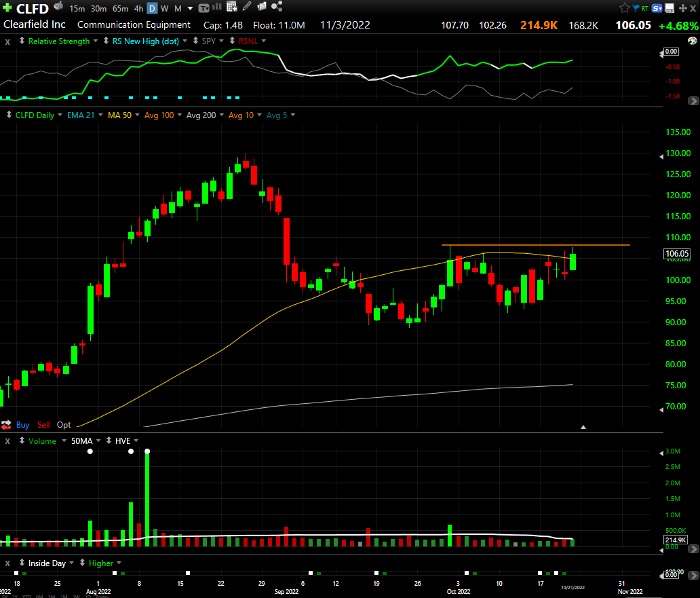Select the Daily D timeframe
The width and height of the screenshot is (700, 598).
pos(152,9)
